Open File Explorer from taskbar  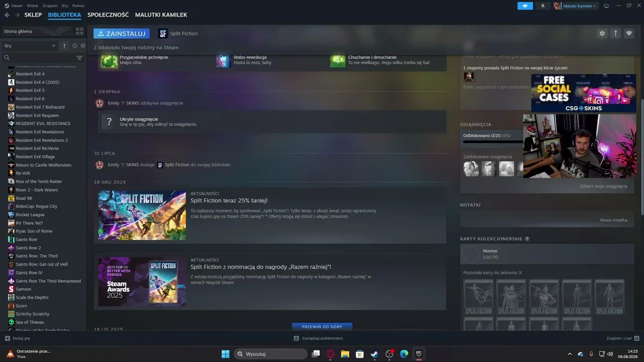(345, 354)
